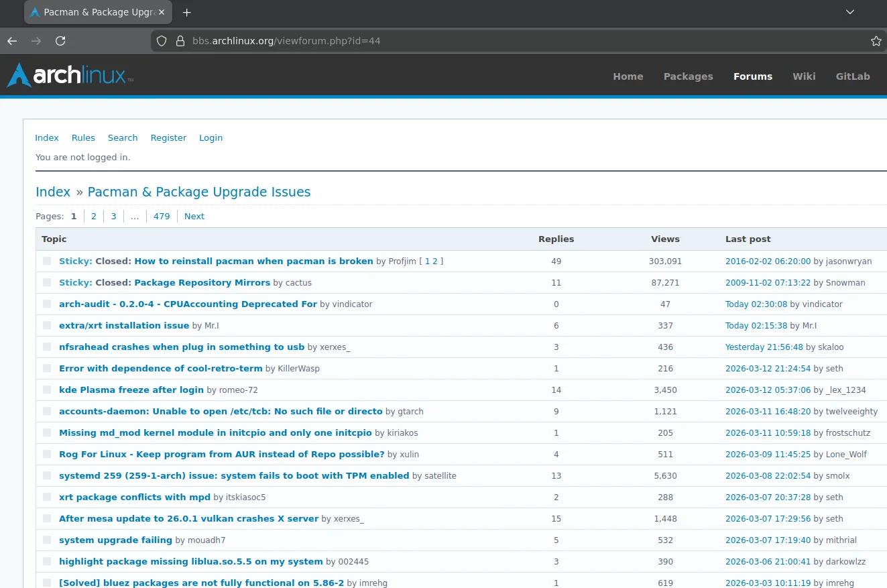
Task: Open the extra/xrt installation issue topic
Action: pyautogui.click(x=124, y=325)
